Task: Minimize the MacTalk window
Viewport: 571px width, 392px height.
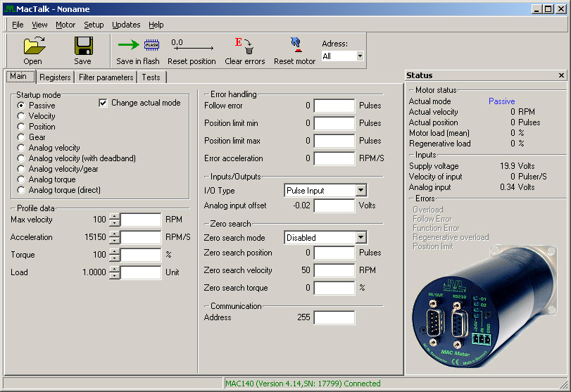Action: point(537,9)
